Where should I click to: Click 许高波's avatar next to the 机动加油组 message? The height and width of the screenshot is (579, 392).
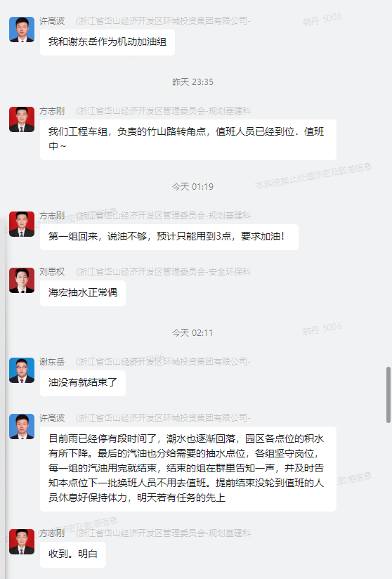tap(22, 30)
